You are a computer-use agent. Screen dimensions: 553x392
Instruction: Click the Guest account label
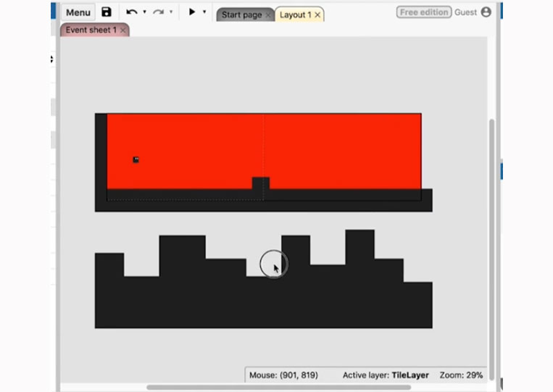point(465,12)
